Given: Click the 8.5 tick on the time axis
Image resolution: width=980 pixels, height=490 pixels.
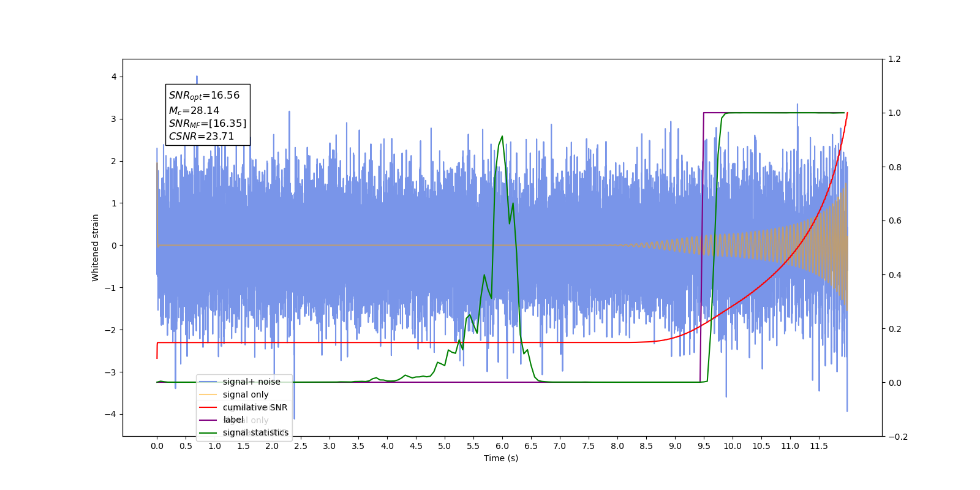Looking at the screenshot, I should tap(646, 446).
